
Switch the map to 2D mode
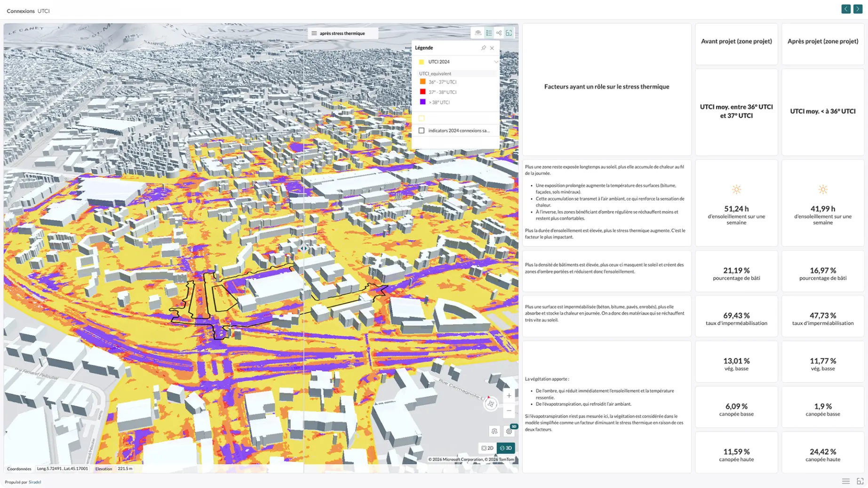tap(487, 448)
